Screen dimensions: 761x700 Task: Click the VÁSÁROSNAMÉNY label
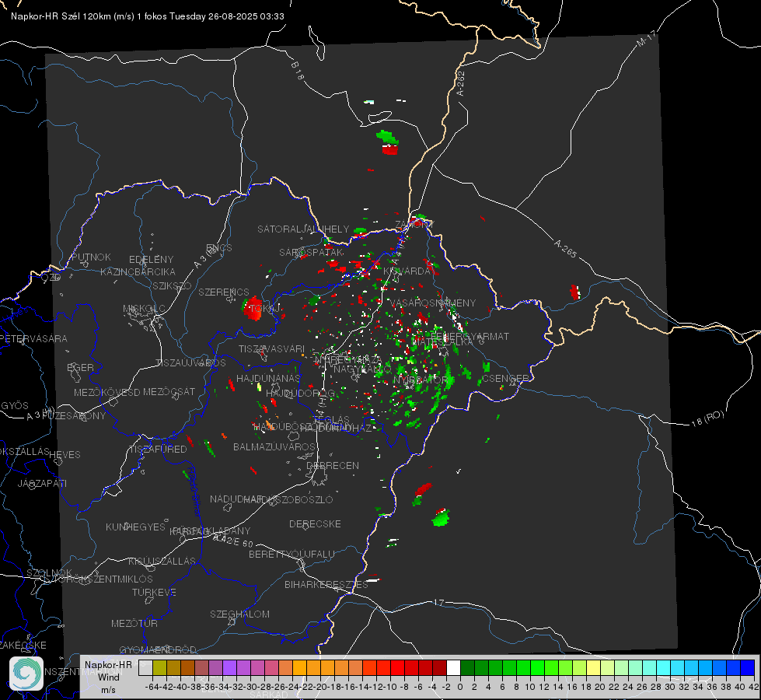(434, 303)
